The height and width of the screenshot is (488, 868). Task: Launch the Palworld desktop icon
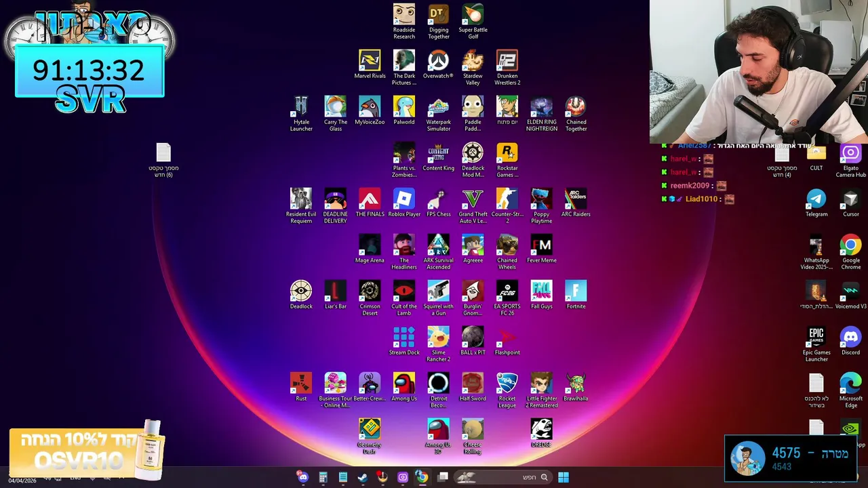pyautogui.click(x=404, y=110)
